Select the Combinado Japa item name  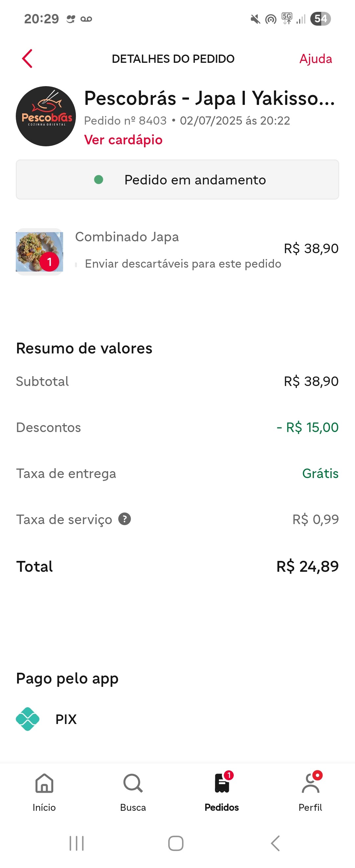(127, 236)
